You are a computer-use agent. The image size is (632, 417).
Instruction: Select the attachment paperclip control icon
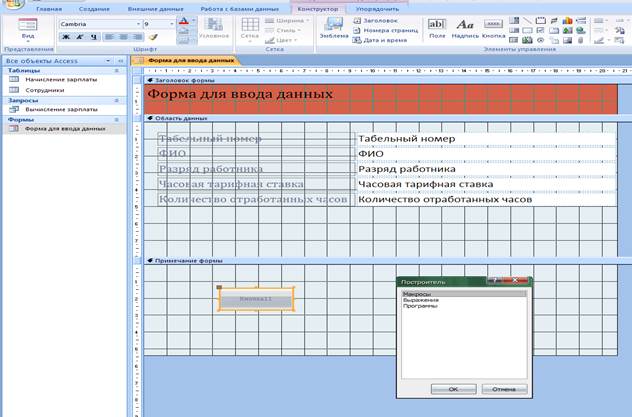pos(580,40)
